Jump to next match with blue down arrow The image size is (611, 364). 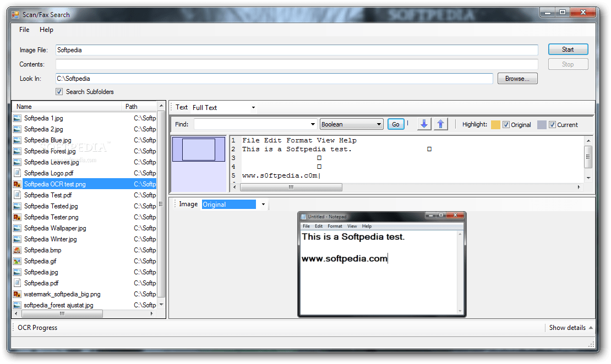[424, 124]
